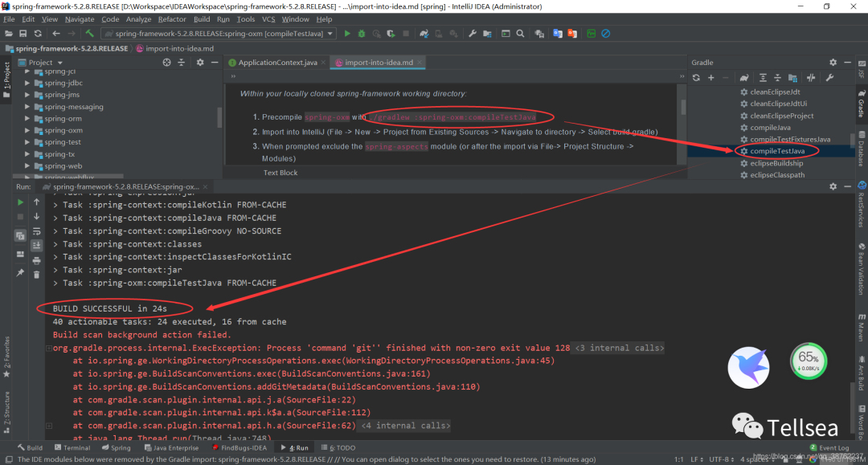Open the FindBugs-IDEA tool window
The width and height of the screenshot is (868, 465).
click(x=240, y=448)
